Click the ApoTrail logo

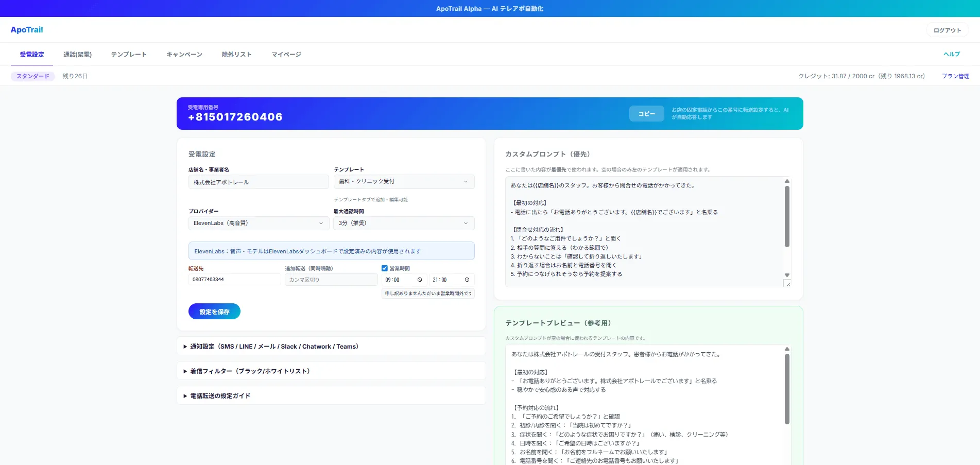(x=27, y=30)
